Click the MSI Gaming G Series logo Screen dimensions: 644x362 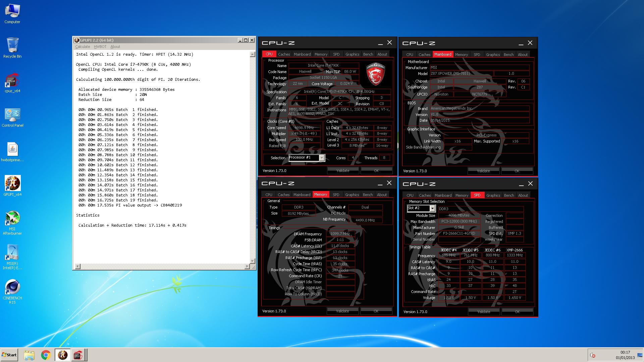375,74
